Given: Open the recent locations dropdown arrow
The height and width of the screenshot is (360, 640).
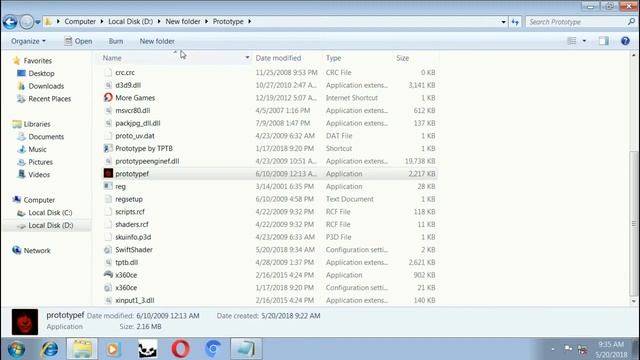Looking at the screenshot, I should (x=38, y=22).
